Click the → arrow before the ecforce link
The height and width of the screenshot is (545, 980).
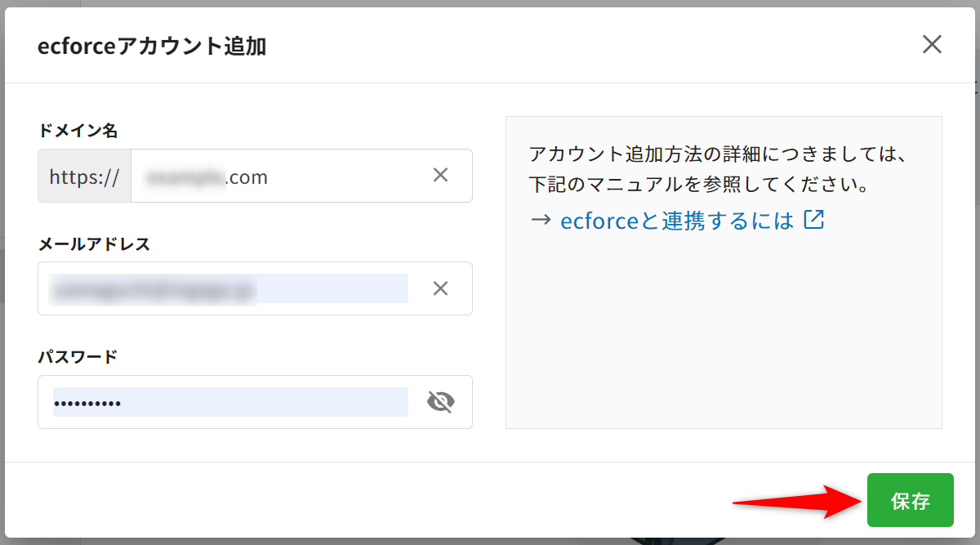540,221
